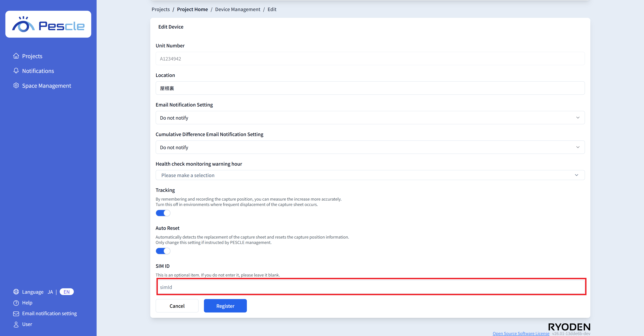
Task: Turn off the Tracking toggle
Action: [x=163, y=213]
